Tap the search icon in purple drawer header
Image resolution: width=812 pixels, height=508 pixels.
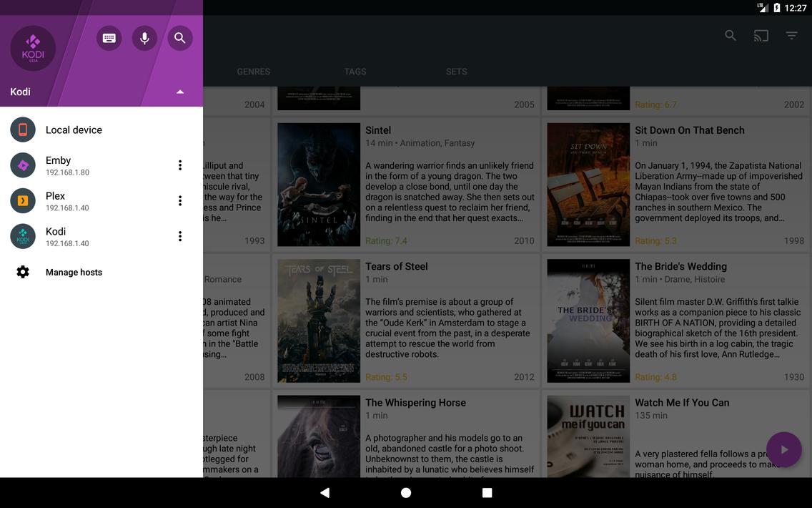[179, 38]
